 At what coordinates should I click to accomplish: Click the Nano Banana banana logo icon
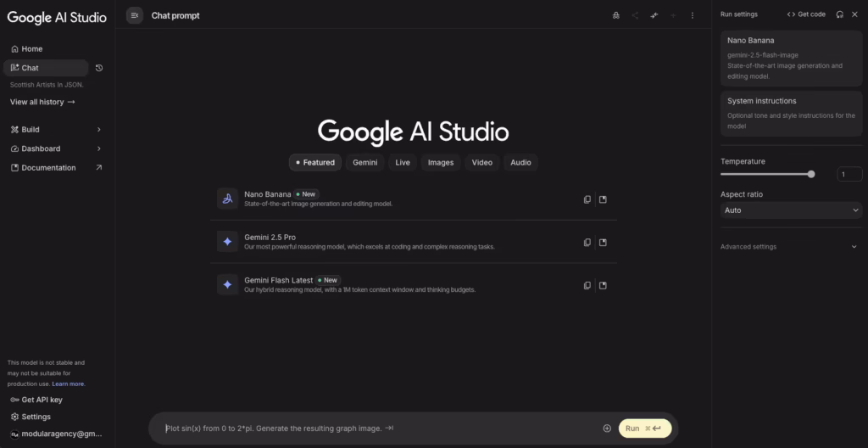(x=227, y=199)
